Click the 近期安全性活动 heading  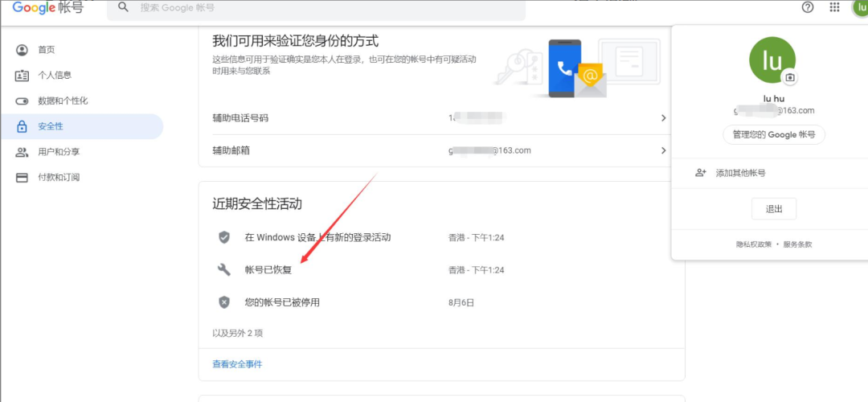pos(257,203)
